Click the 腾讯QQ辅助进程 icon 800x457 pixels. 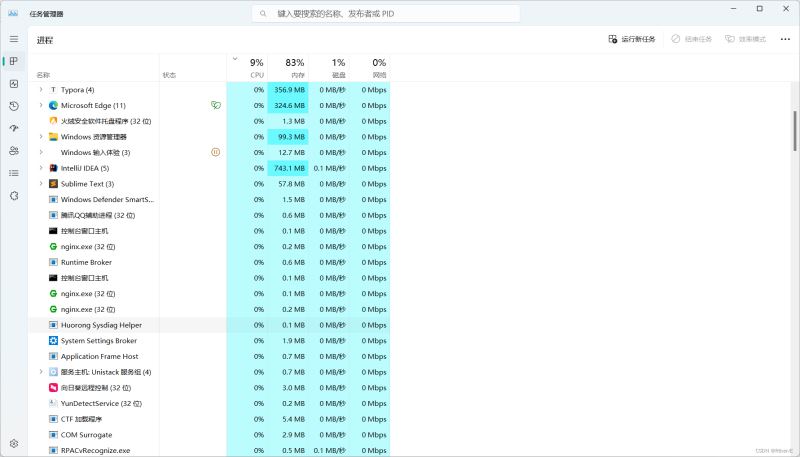(x=53, y=215)
